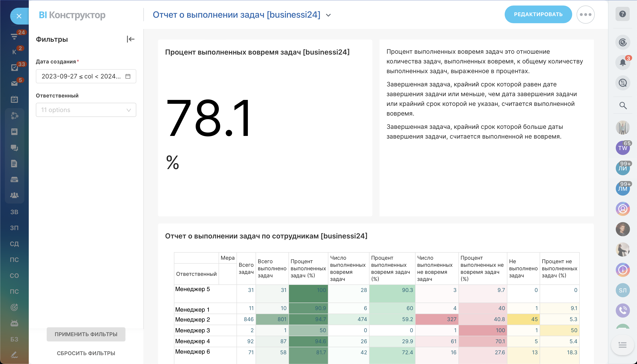Viewport: 637px width, 364px height.
Task: Open the Ответственный 11 options dropdown
Action: [86, 110]
